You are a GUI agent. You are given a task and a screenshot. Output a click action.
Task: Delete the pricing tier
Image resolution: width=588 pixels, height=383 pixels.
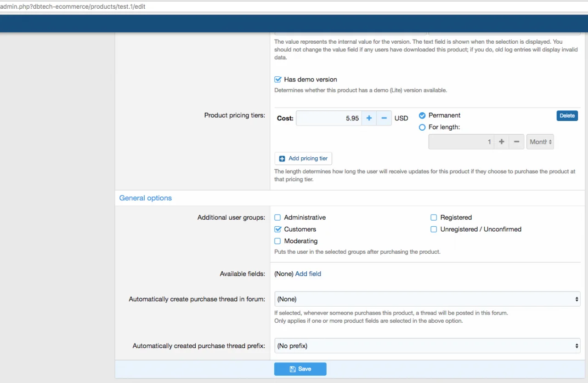[567, 116]
